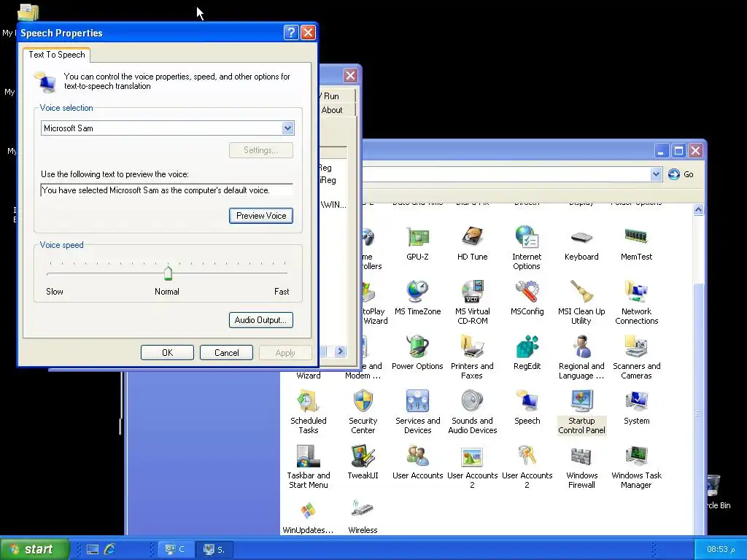Image resolution: width=747 pixels, height=560 pixels.
Task: Open the MSConfig icon
Action: [527, 297]
